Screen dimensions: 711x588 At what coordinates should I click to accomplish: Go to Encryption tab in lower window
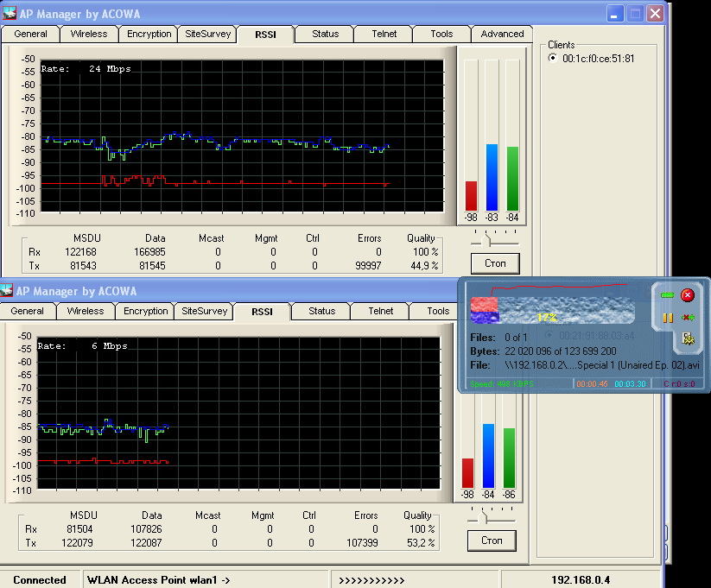click(x=145, y=311)
